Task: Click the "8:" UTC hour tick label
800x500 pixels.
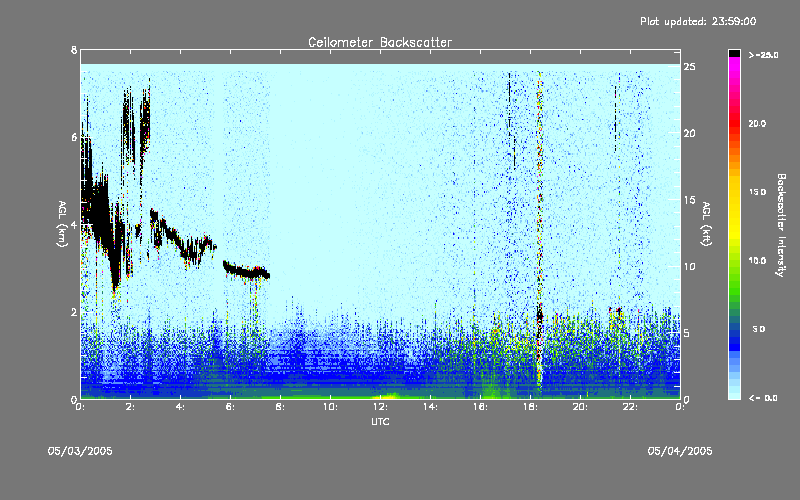Action: [281, 407]
